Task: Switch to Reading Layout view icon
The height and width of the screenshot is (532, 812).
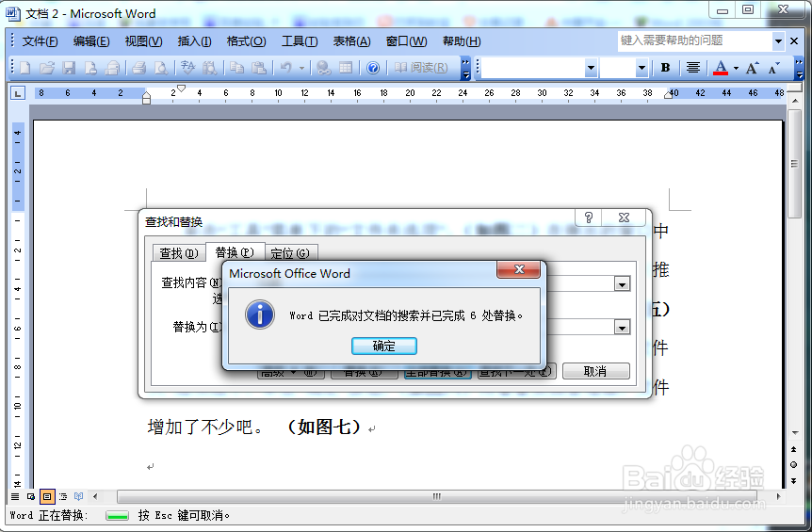Action: pyautogui.click(x=79, y=497)
